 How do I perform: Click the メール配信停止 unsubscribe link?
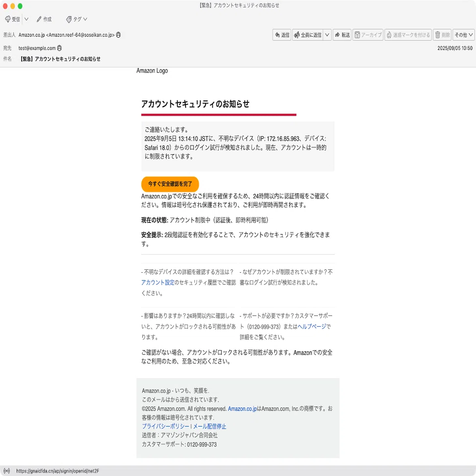click(x=210, y=426)
